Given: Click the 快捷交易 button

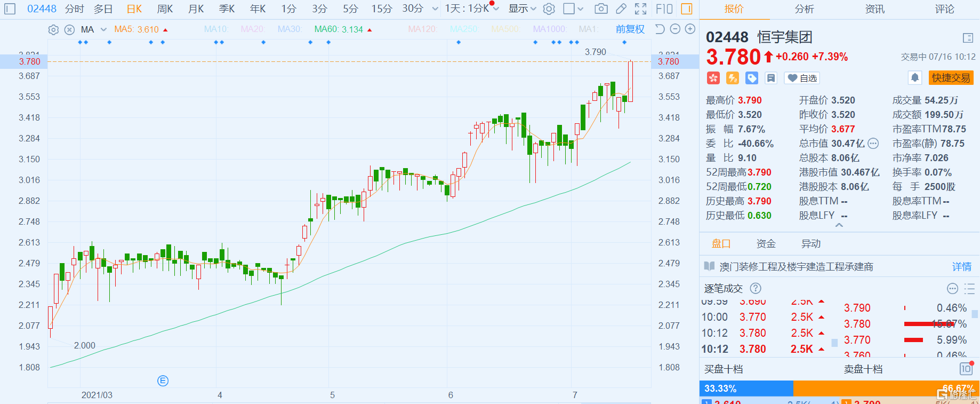Looking at the screenshot, I should pyautogui.click(x=951, y=78).
